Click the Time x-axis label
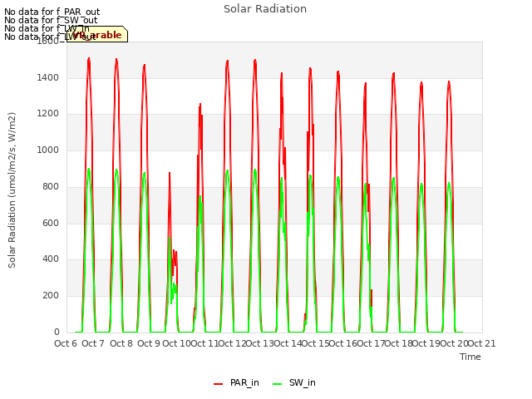Viewport: 532px width, 399px height. click(470, 357)
